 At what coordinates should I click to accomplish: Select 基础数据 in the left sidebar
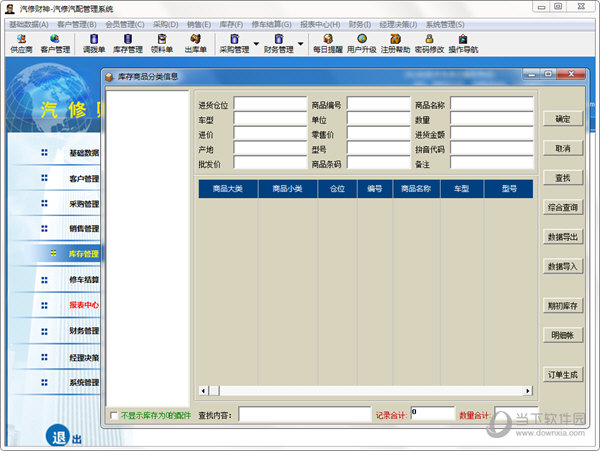click(84, 153)
